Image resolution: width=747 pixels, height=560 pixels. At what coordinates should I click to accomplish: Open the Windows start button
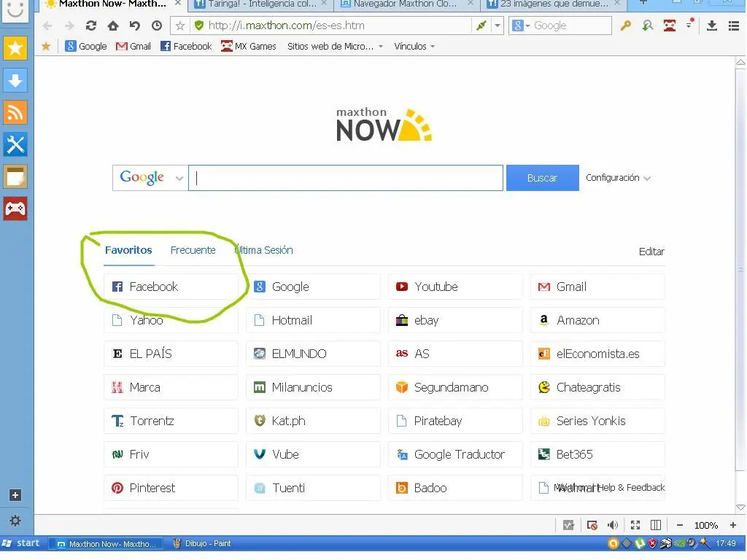pos(21,542)
